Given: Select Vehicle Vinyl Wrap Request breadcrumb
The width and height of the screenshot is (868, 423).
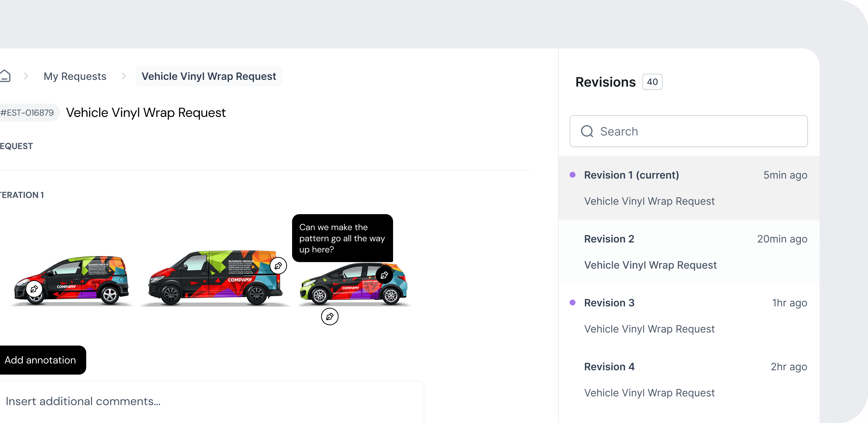Looking at the screenshot, I should click(209, 76).
